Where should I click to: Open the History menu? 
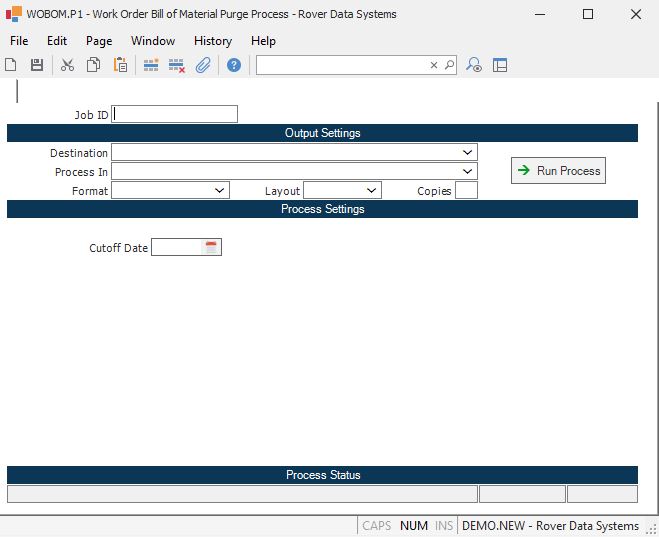tap(212, 41)
